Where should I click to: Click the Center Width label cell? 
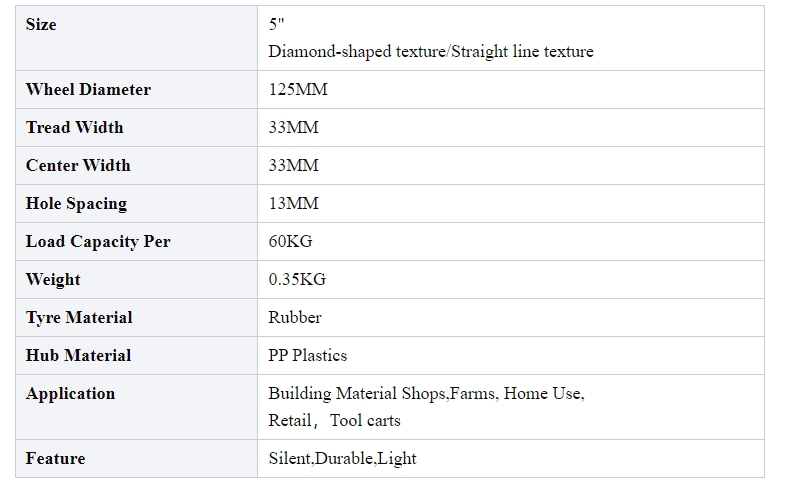[137, 166]
